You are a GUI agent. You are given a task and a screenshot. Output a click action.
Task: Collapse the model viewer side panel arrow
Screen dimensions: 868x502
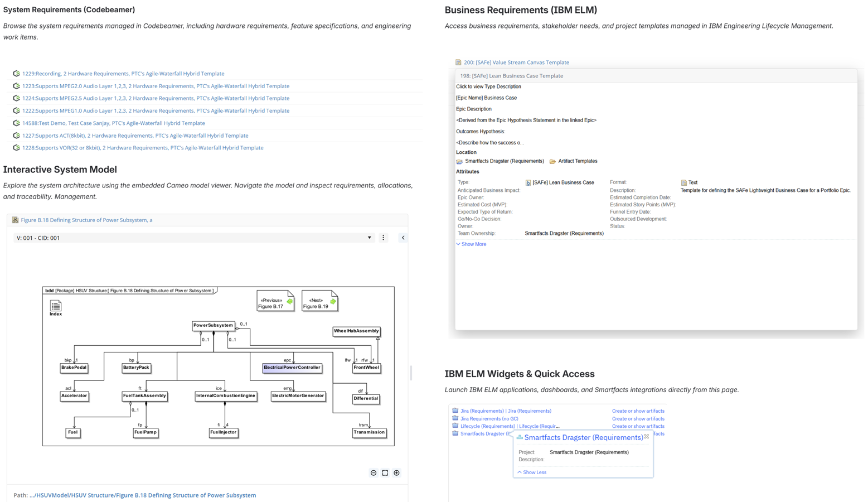[x=403, y=238]
